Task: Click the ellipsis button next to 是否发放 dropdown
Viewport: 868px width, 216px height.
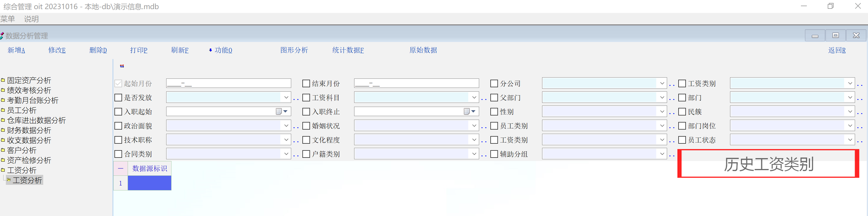Action: coord(296,98)
